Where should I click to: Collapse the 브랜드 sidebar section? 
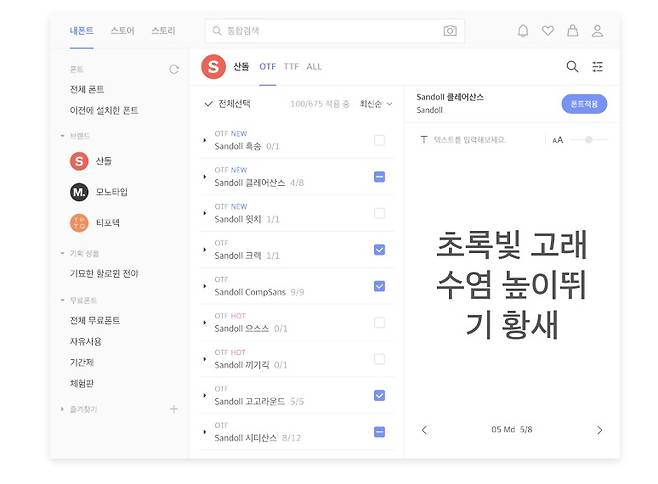click(63, 135)
